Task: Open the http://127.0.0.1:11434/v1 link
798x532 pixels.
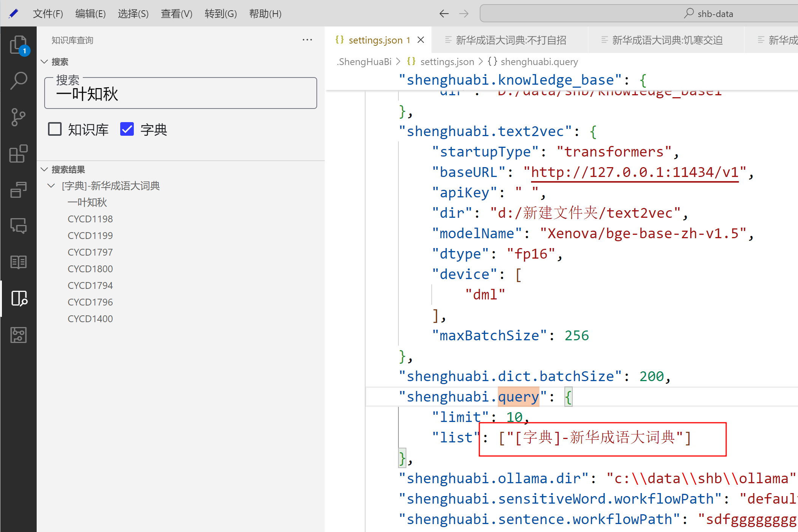Action: [x=634, y=172]
